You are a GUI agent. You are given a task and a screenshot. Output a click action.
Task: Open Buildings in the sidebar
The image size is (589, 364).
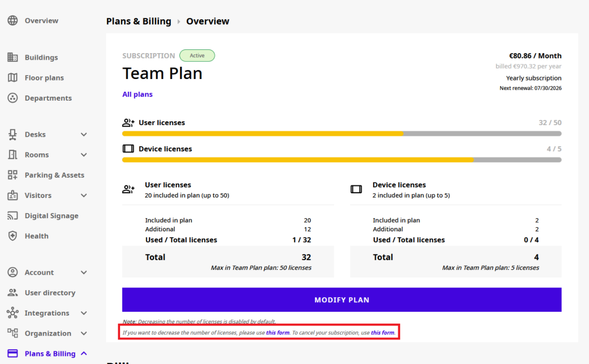[41, 57]
